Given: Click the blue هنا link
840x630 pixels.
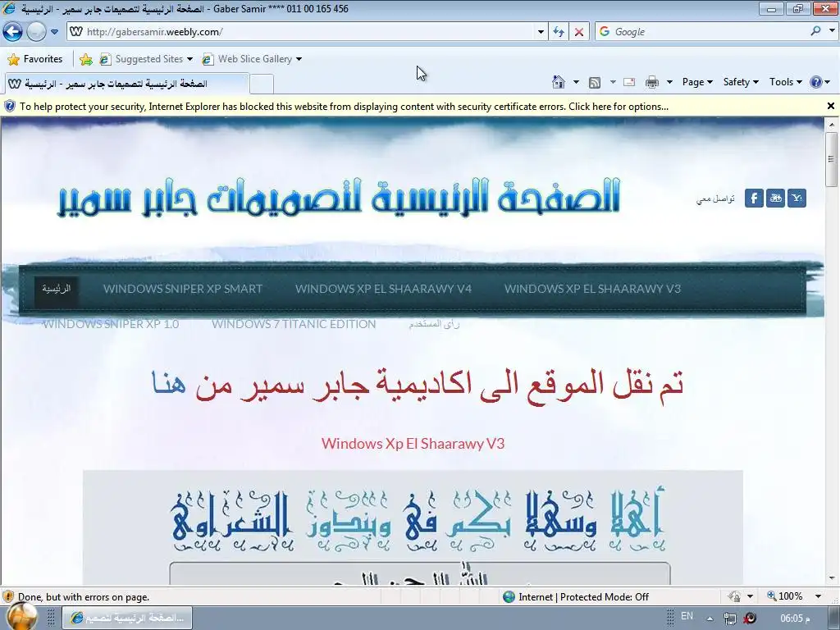Looking at the screenshot, I should point(169,384).
